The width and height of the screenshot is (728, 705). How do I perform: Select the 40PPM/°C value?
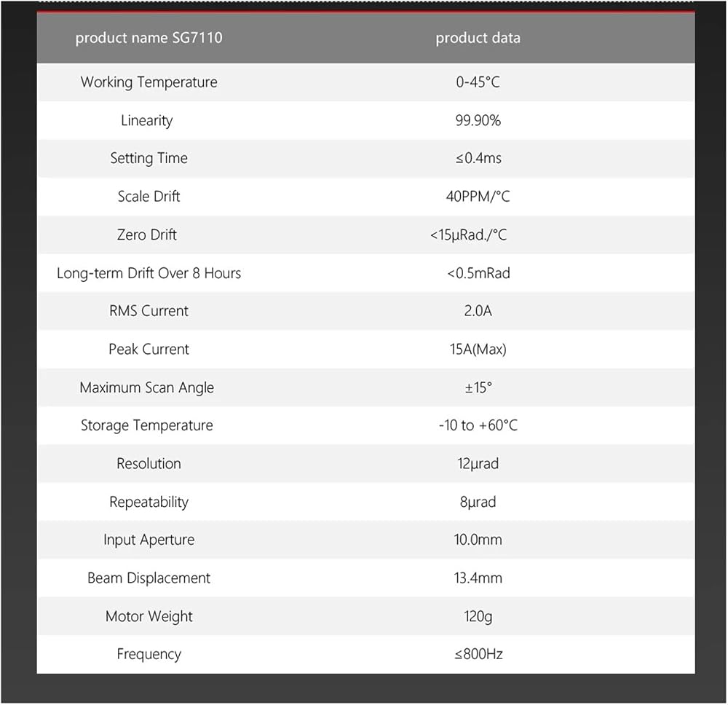coord(478,197)
